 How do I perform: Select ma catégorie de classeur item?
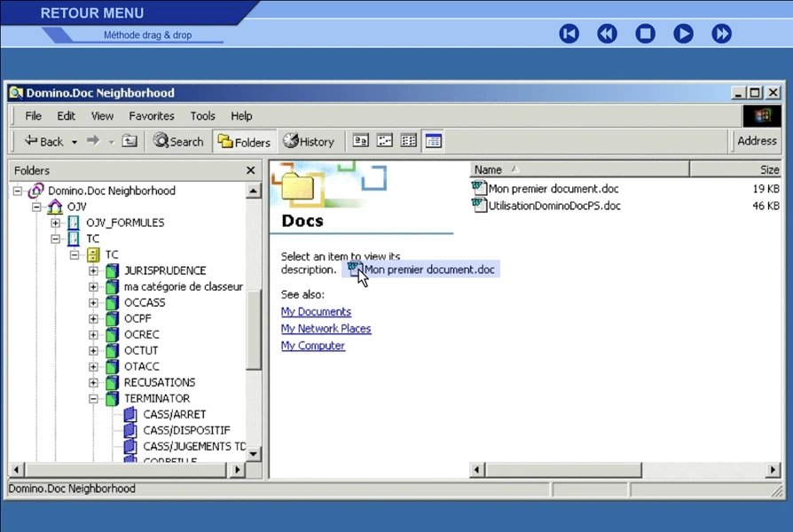(x=183, y=286)
